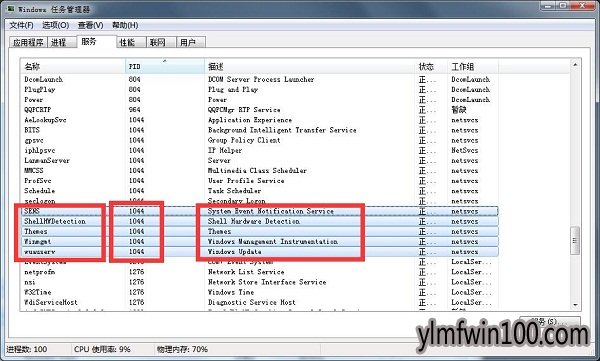Open the 文件(F) menu
Screen dimensions: 600x361
pos(21,25)
